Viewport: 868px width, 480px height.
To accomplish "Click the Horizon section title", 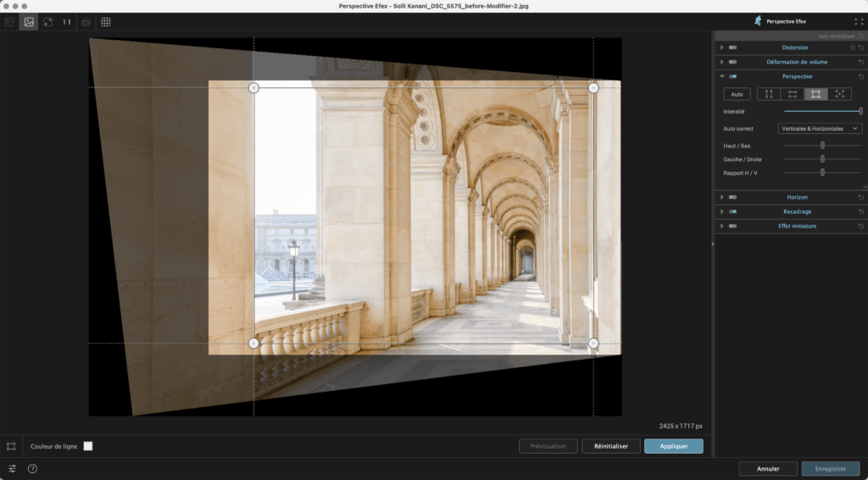I will 797,197.
